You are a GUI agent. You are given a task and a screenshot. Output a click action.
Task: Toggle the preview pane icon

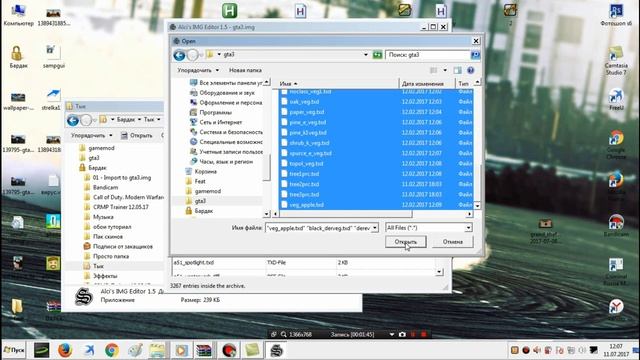pyautogui.click(x=458, y=70)
